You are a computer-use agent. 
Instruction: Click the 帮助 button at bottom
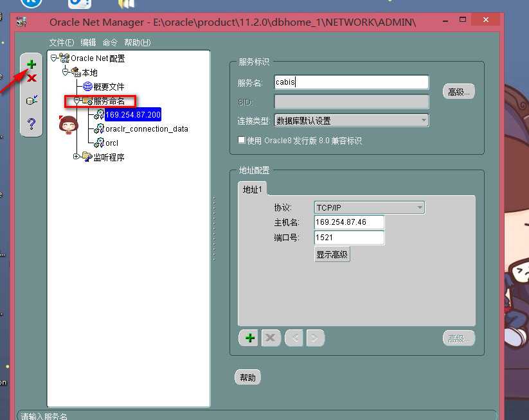pyautogui.click(x=247, y=378)
